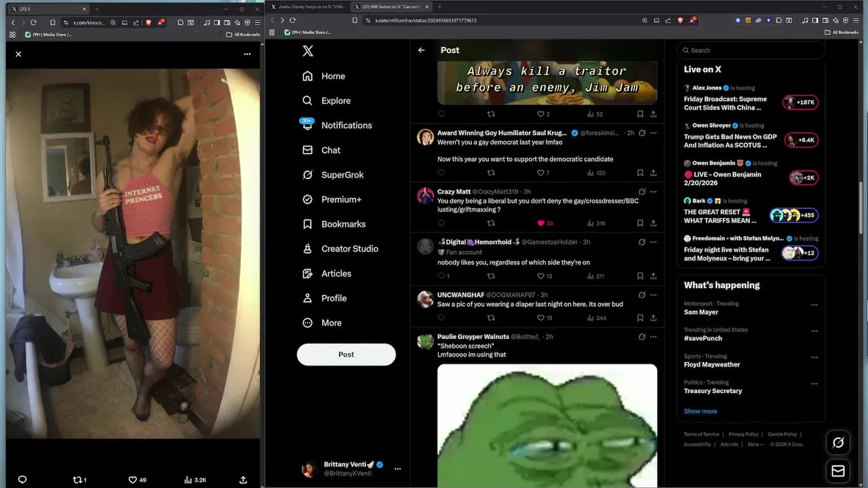Open more options on Paulie Groyper Walnuts reply
Screen dimensions: 868x488
tap(654, 337)
